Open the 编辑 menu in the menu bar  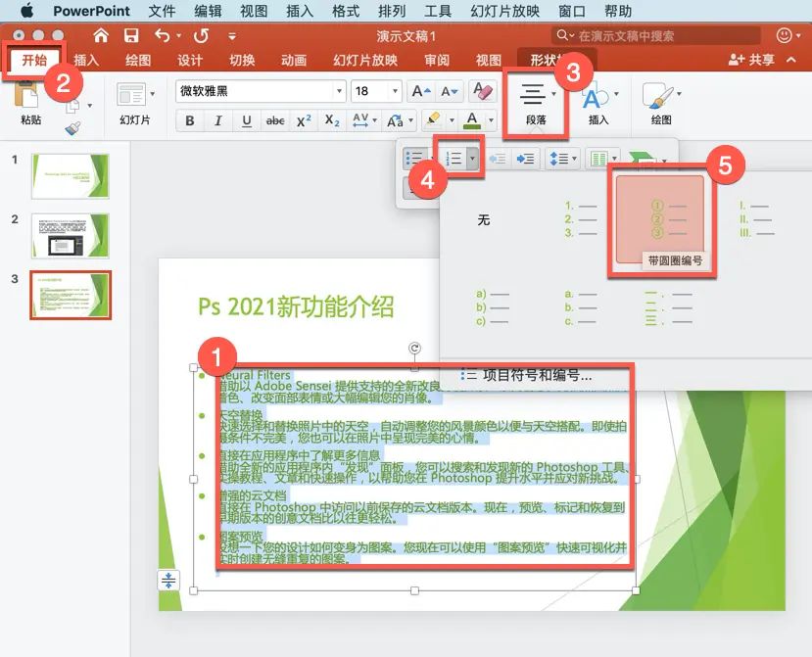click(x=208, y=11)
